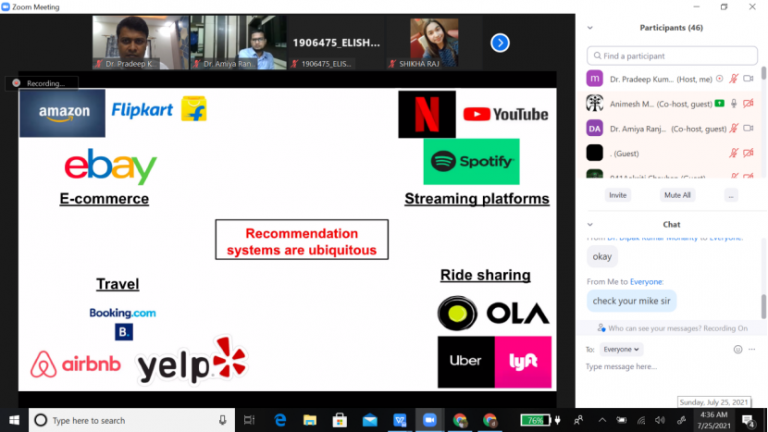Select Dr. Pradeep K. video thumbnail
Image resolution: width=768 pixels, height=432 pixels.
[x=140, y=43]
